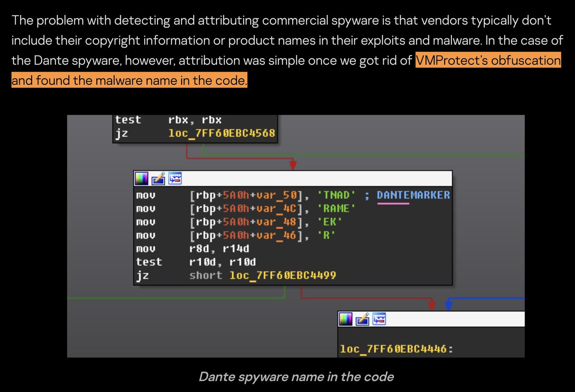Select the edit-node pencil icon on the top block
This screenshot has width=575, height=392.
click(158, 178)
